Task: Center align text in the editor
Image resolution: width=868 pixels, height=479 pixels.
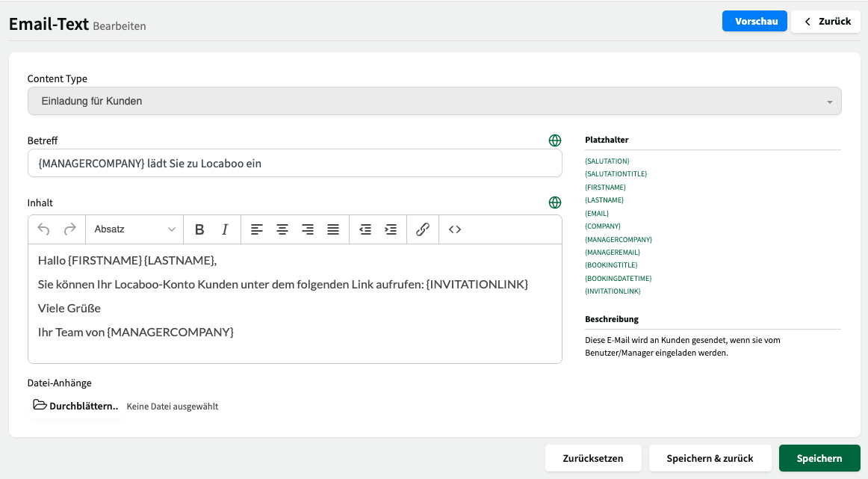Action: point(282,229)
